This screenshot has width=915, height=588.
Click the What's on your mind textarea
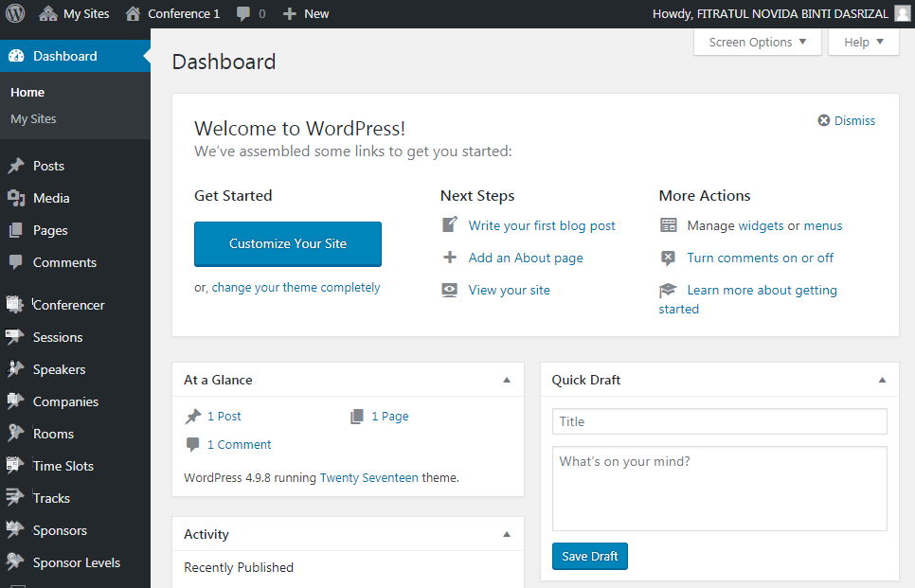[720, 489]
